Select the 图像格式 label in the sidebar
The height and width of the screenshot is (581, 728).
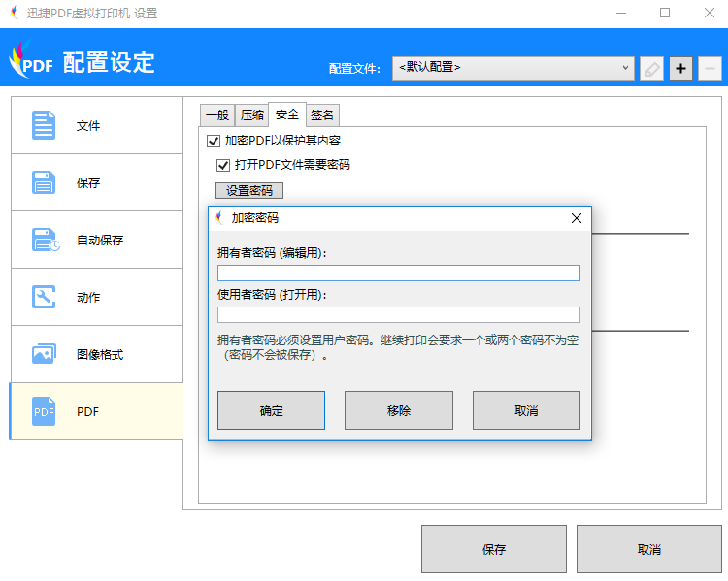tap(100, 355)
